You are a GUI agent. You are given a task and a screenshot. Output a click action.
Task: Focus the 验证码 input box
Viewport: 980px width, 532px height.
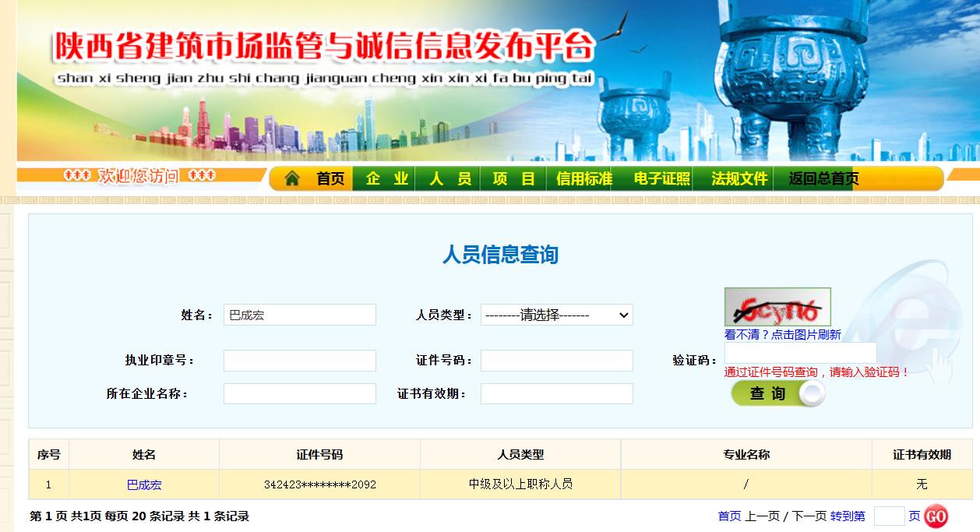pos(800,354)
